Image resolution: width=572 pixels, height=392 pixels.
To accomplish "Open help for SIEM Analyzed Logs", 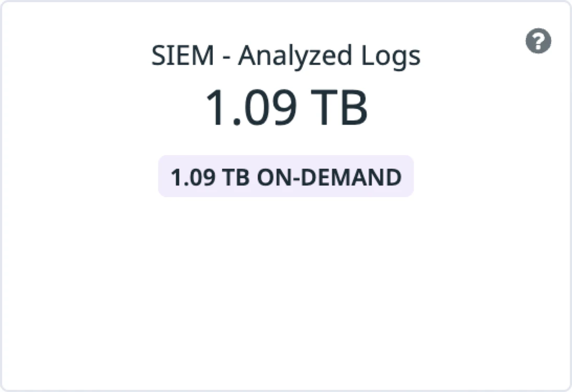I will click(x=538, y=41).
